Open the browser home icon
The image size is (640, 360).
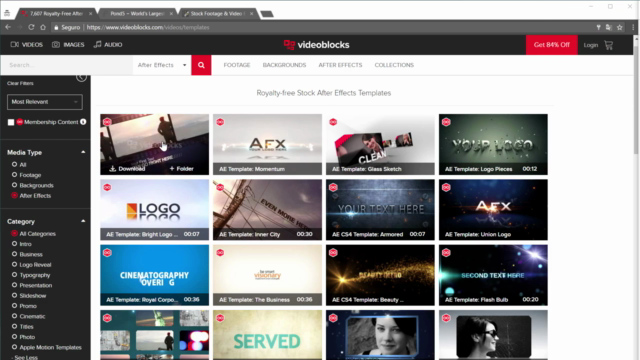point(43,27)
